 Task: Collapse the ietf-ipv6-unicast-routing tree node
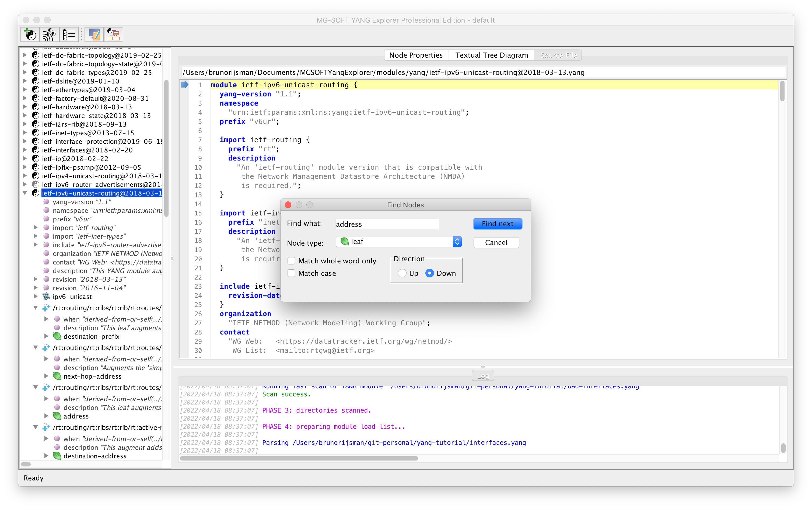(x=25, y=193)
